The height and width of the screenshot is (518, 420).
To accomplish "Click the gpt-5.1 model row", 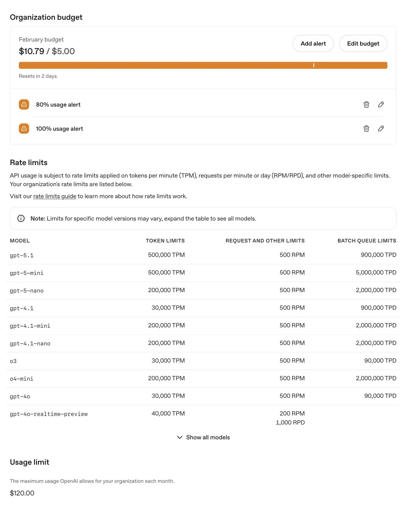I will [x=203, y=255].
